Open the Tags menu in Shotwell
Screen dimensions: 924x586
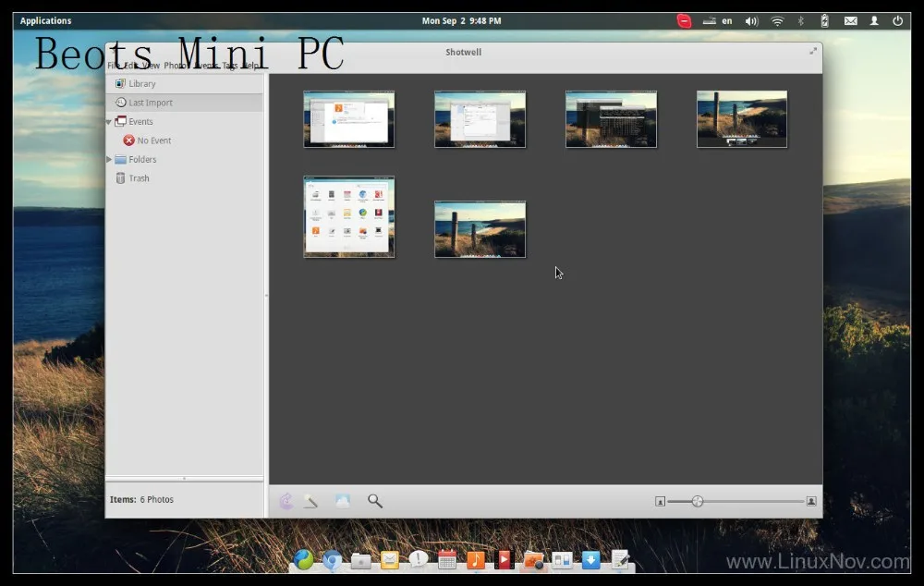point(230,66)
